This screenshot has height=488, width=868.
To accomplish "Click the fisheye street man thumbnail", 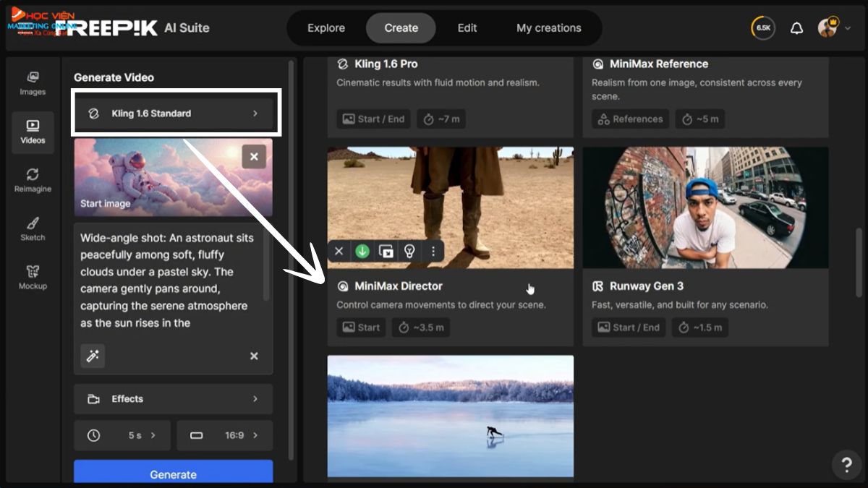I will 706,208.
